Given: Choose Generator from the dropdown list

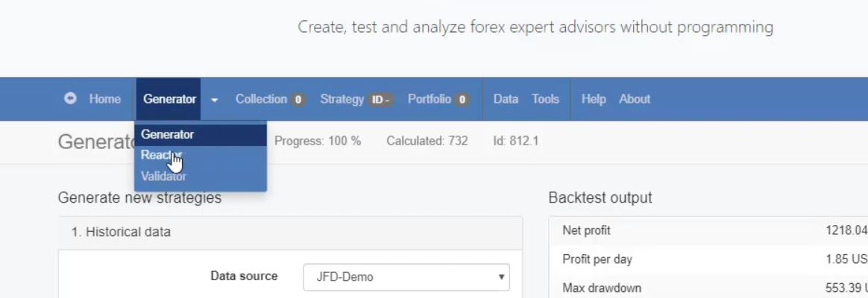Looking at the screenshot, I should pyautogui.click(x=168, y=135).
